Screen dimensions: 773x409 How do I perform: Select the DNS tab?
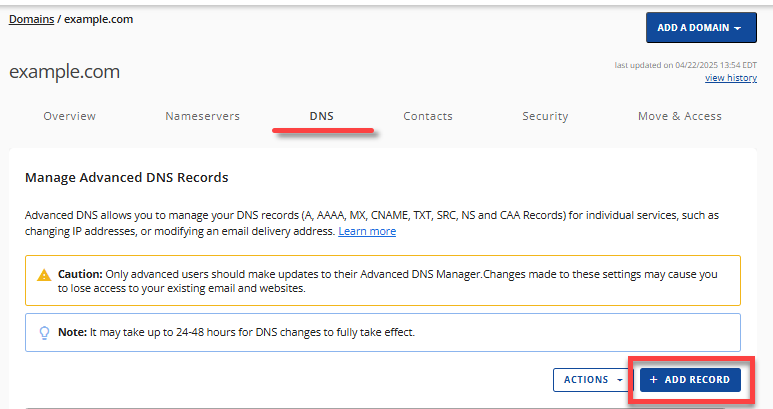(322, 116)
